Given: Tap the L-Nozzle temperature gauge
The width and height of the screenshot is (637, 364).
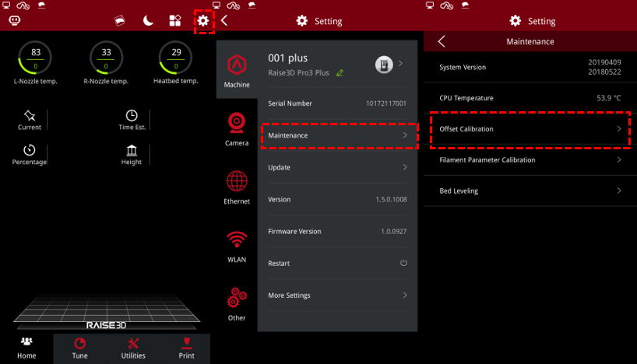Looking at the screenshot, I should click(x=36, y=59).
